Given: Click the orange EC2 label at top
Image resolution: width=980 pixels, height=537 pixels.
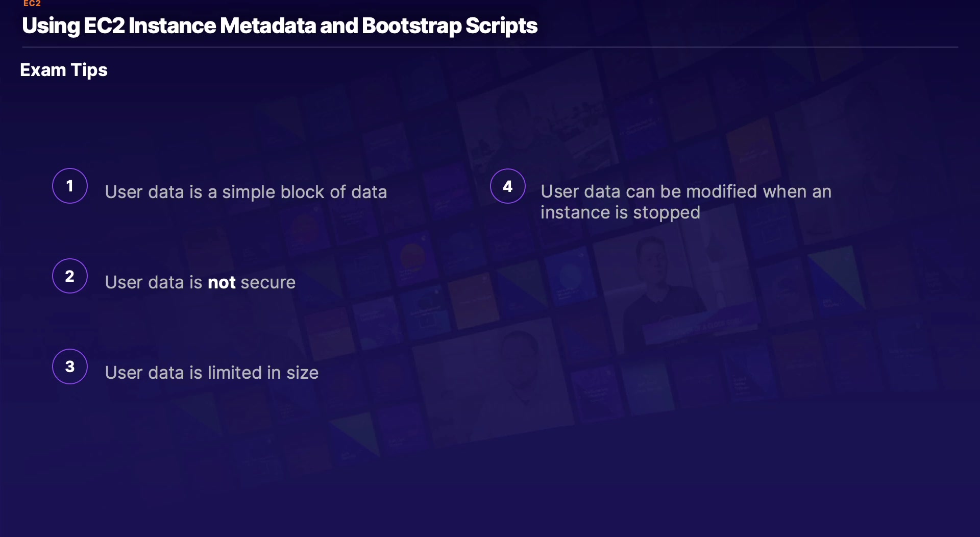Looking at the screenshot, I should click(x=32, y=4).
